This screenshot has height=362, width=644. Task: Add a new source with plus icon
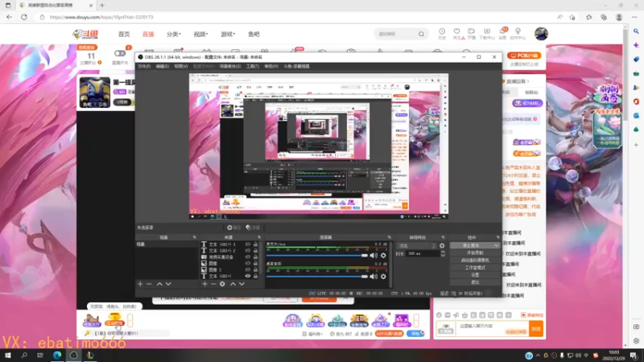click(204, 284)
